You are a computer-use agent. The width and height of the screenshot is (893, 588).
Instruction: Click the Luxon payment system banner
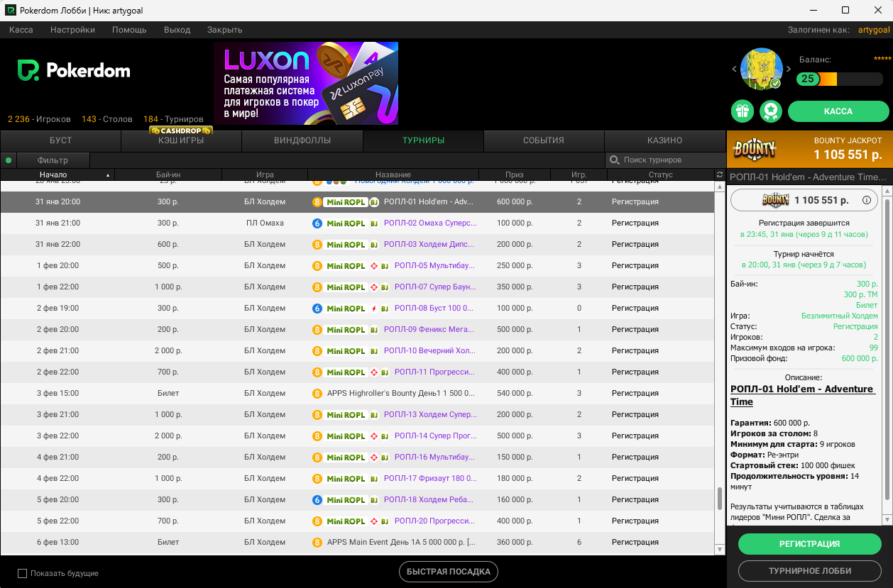[306, 83]
